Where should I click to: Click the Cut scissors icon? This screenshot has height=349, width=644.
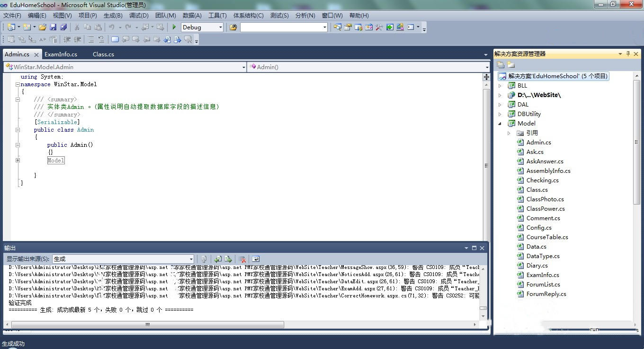pyautogui.click(x=77, y=27)
